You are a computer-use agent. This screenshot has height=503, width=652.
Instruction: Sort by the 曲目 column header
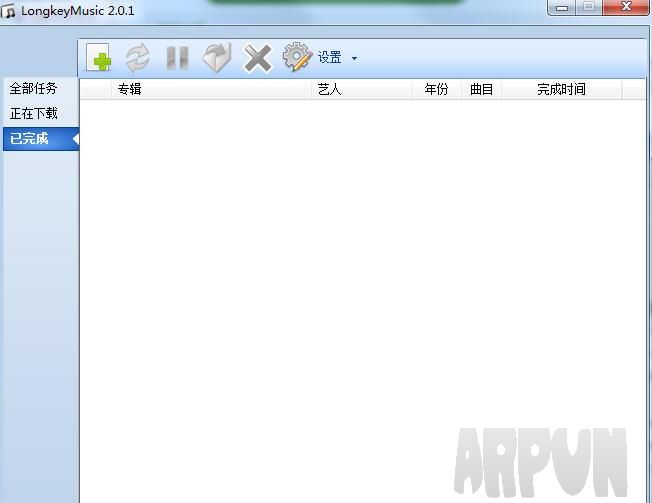point(482,89)
